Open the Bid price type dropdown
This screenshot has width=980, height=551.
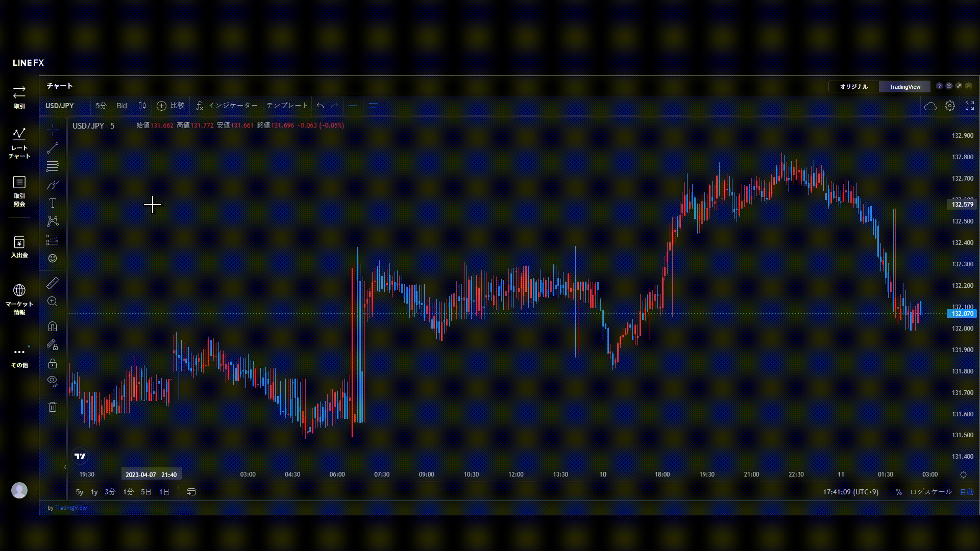click(121, 106)
